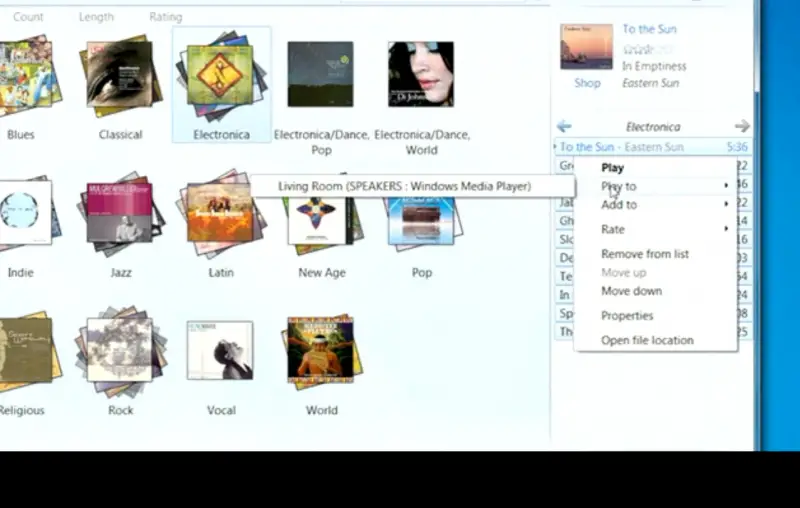Open the Vocal genre album cover

(220, 350)
